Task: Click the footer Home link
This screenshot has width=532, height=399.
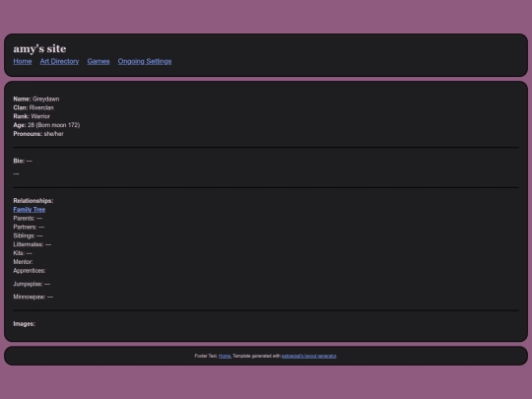Action: click(225, 356)
